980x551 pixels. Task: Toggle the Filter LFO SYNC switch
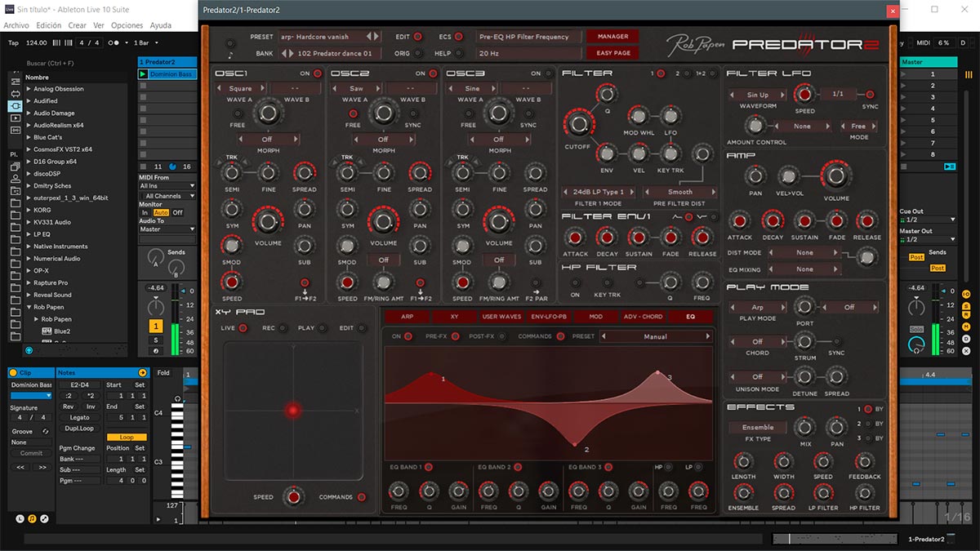click(870, 95)
